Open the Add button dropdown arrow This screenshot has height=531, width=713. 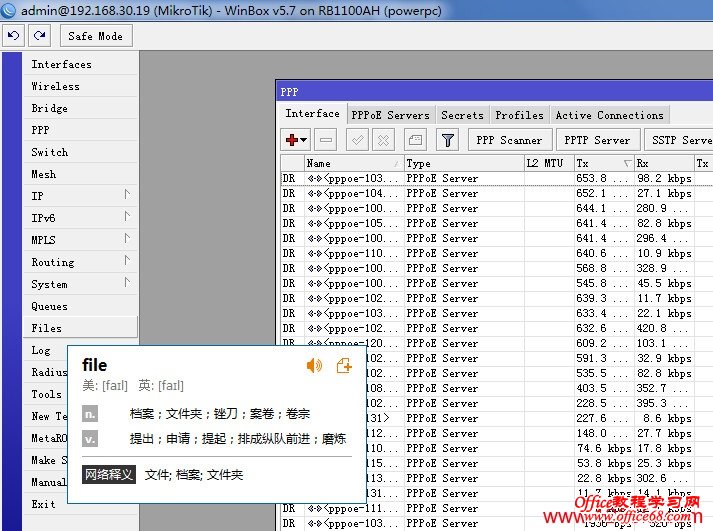point(304,140)
